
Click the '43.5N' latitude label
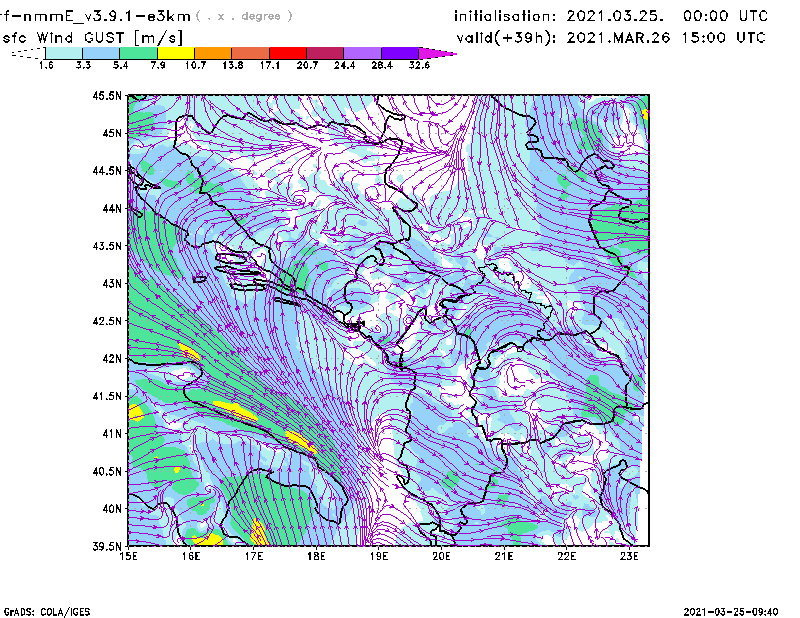107,245
